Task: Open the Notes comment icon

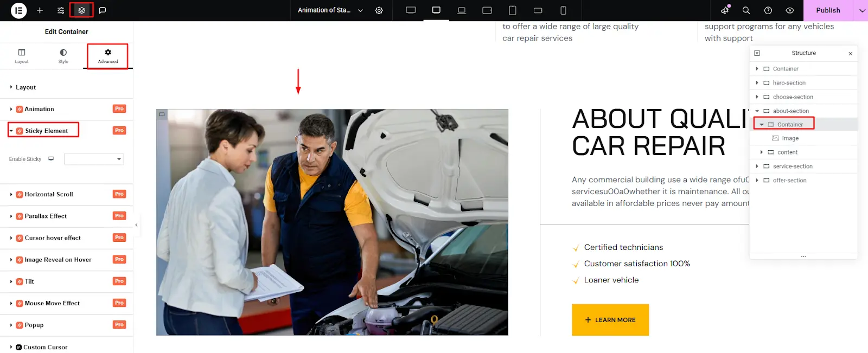Action: (x=103, y=10)
